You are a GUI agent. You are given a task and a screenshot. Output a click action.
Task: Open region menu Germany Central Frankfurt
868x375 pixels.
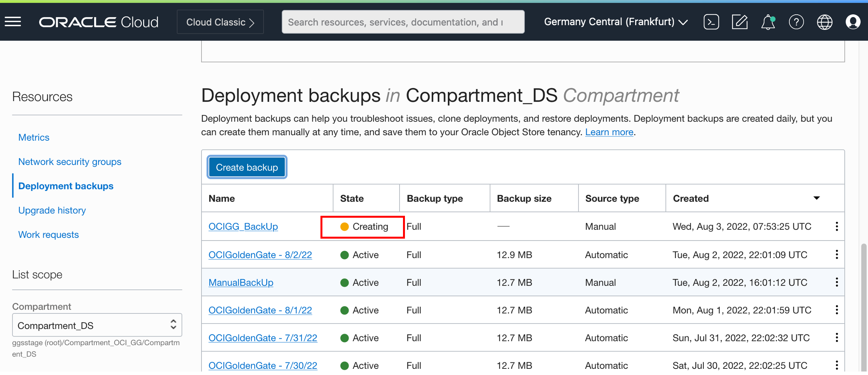(615, 22)
